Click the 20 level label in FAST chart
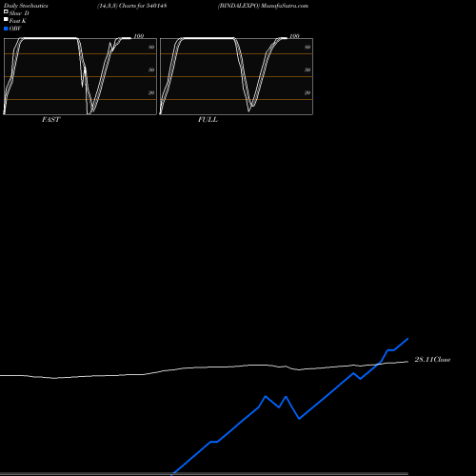 pyautogui.click(x=151, y=92)
